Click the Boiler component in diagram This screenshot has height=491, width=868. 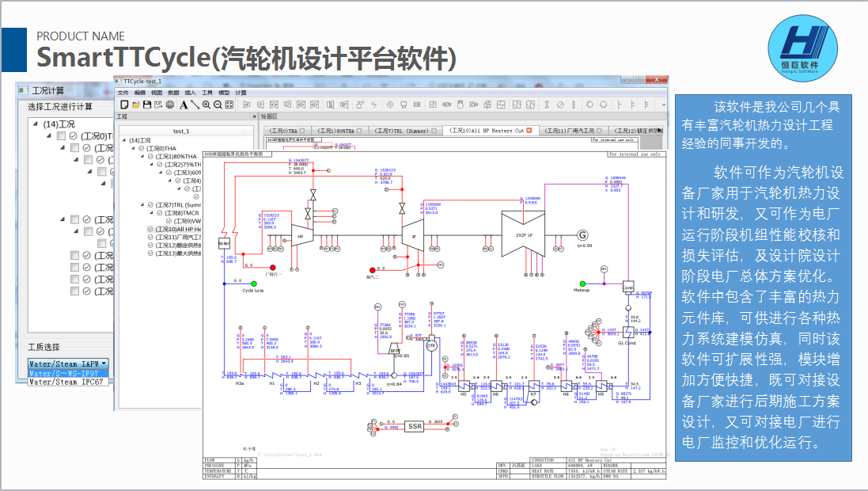224,243
